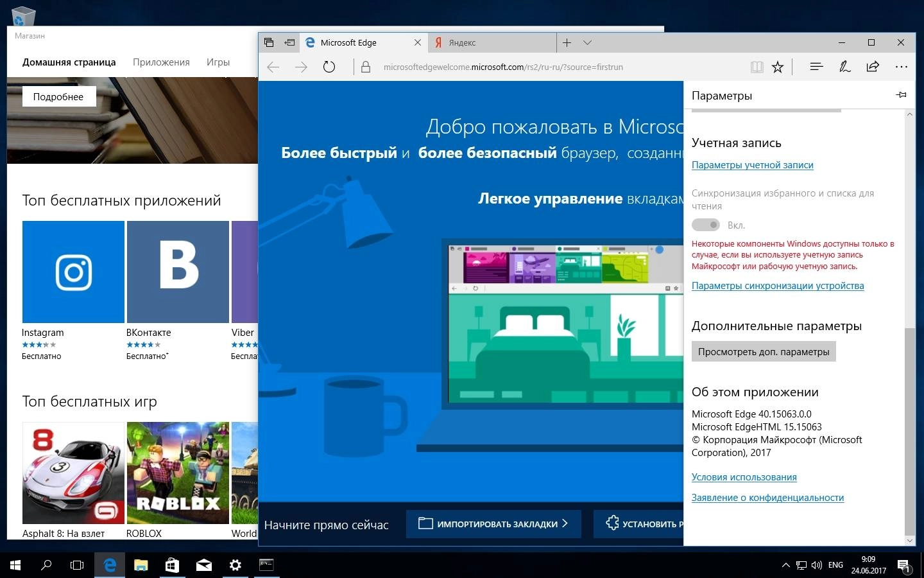Screen dimensions: 924x578
Task: Go back in Edge navigation
Action: click(273, 67)
